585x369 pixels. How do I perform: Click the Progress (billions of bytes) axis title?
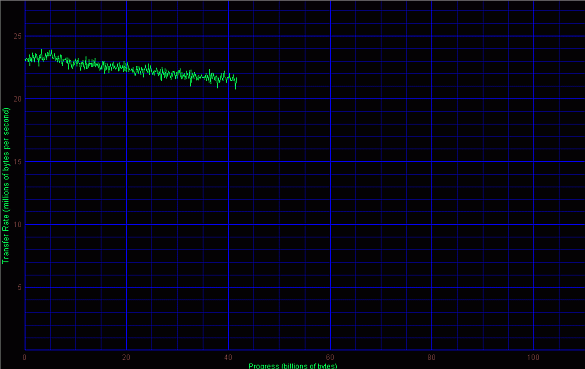(293, 366)
